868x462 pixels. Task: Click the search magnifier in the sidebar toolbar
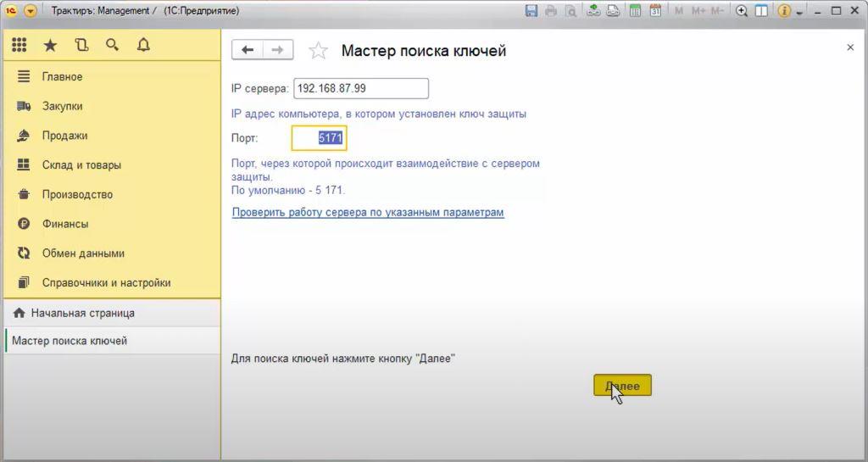pyautogui.click(x=112, y=46)
